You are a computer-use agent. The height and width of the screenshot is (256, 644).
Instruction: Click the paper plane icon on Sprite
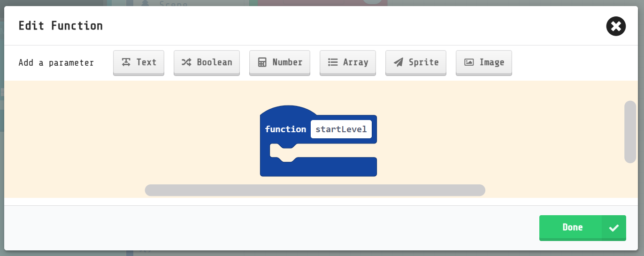click(x=399, y=62)
